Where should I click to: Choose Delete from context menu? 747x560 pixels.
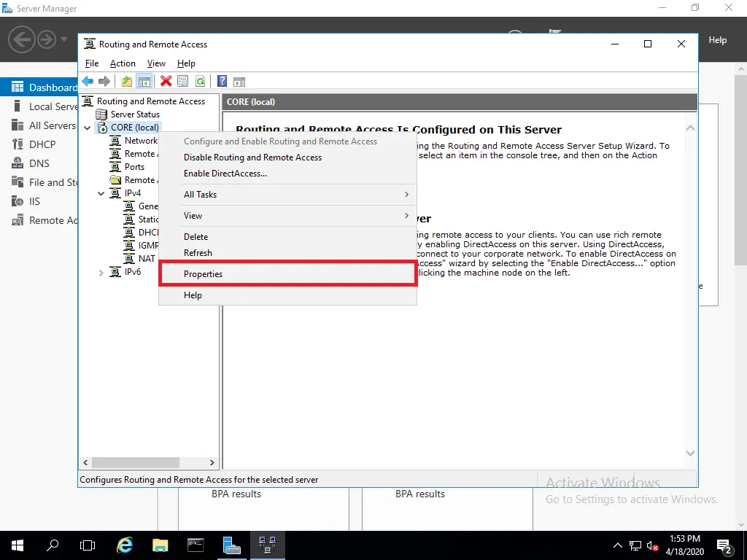coord(287,237)
